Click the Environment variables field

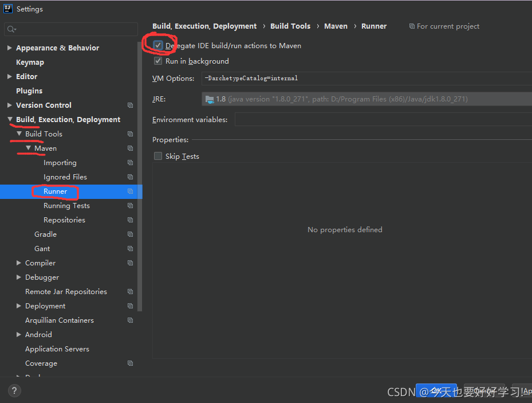coord(383,119)
